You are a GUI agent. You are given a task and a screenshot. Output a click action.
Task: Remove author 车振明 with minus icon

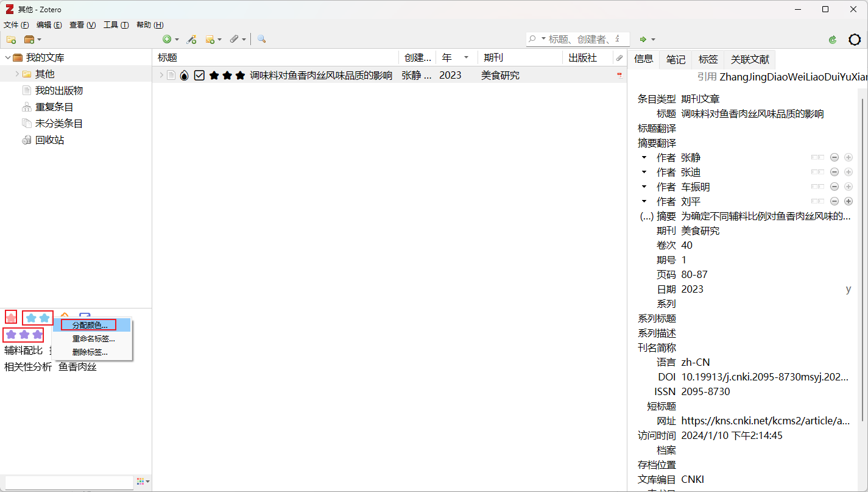[x=834, y=187]
